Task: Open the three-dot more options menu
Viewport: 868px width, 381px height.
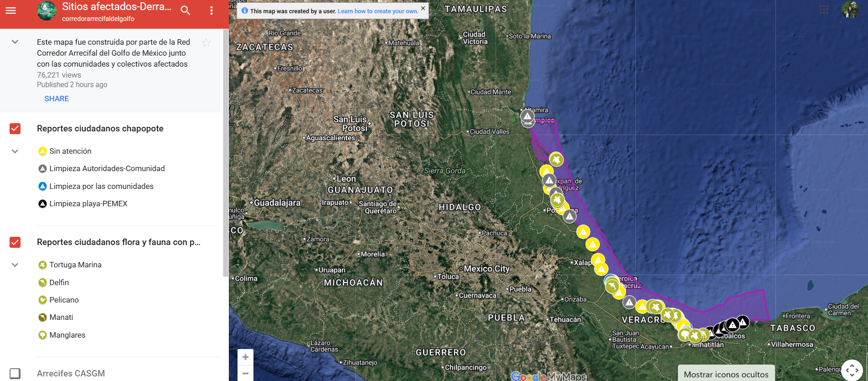Action: 212,10
